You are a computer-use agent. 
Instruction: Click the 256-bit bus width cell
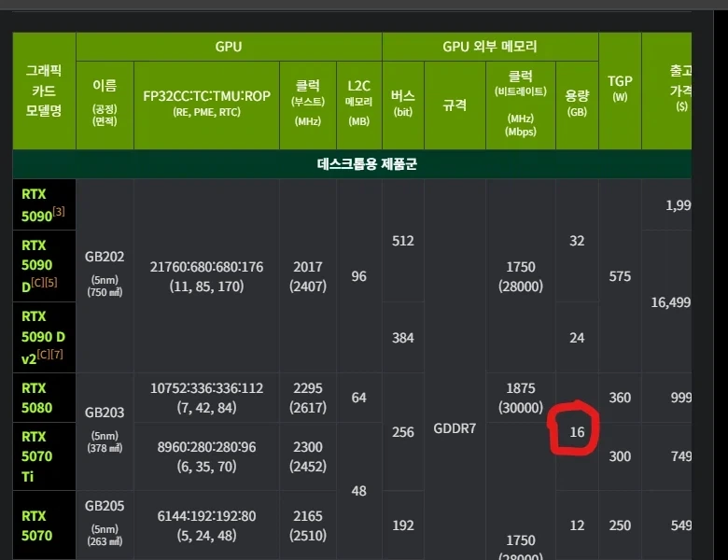403,432
